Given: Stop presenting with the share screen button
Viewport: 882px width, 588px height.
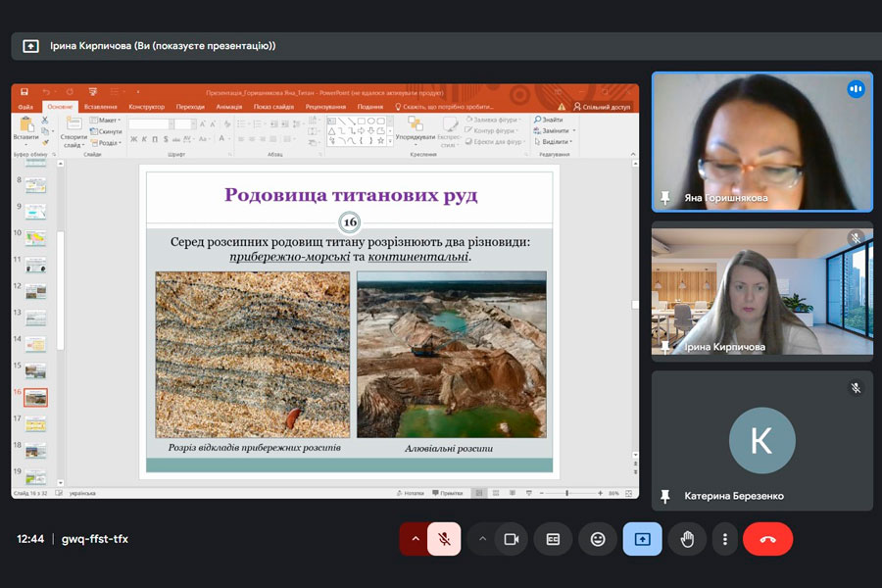Looking at the screenshot, I should (x=642, y=539).
